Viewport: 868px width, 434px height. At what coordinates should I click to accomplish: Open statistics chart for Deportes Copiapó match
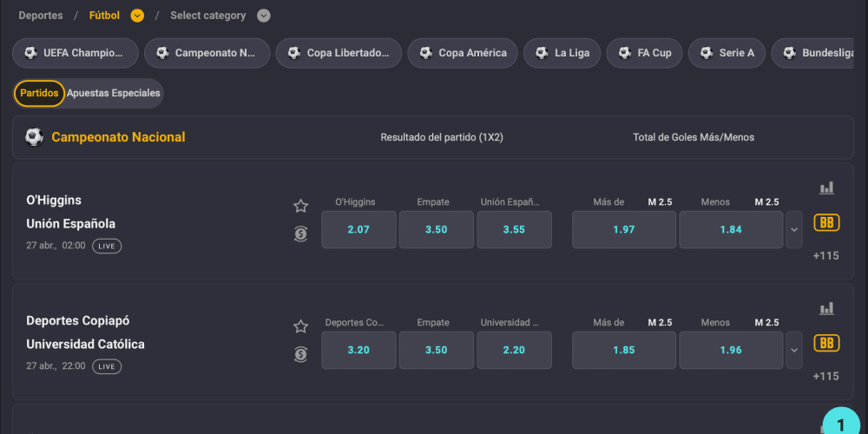pyautogui.click(x=826, y=308)
